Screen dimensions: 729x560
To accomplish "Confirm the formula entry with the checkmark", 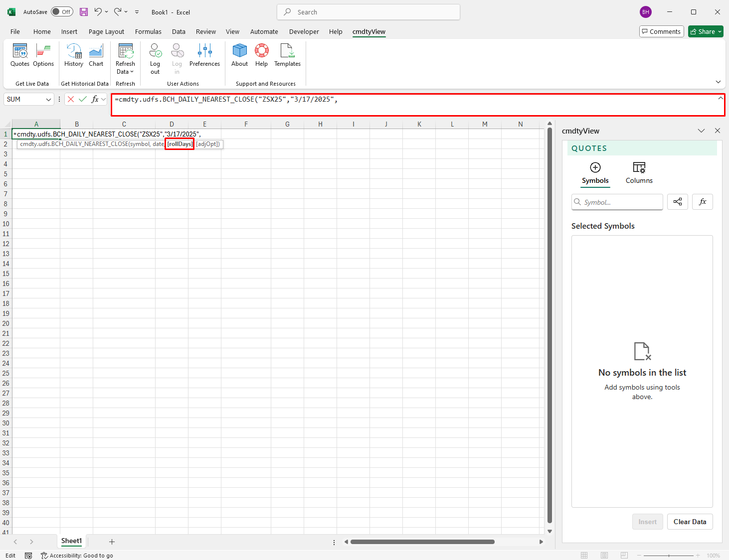I will pyautogui.click(x=83, y=99).
